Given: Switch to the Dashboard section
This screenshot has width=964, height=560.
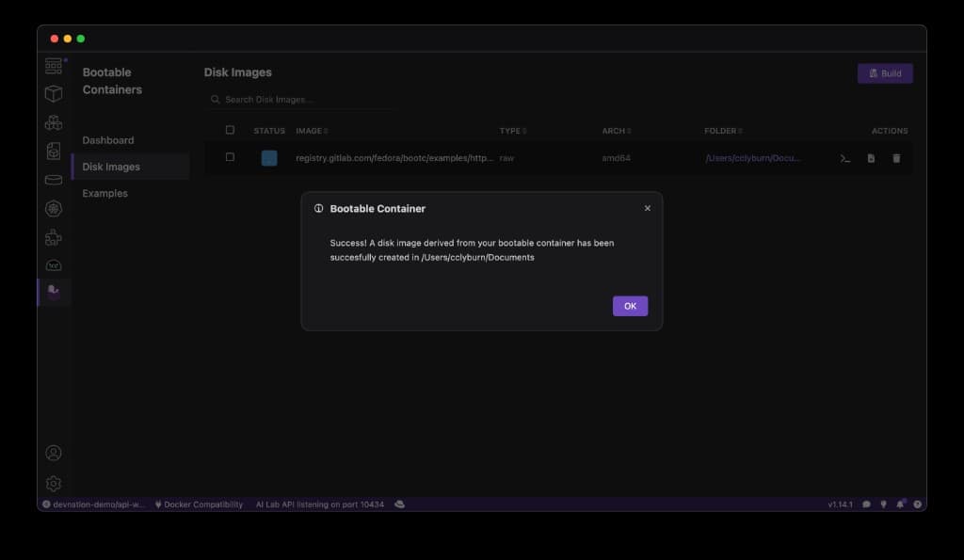Looking at the screenshot, I should [x=108, y=140].
